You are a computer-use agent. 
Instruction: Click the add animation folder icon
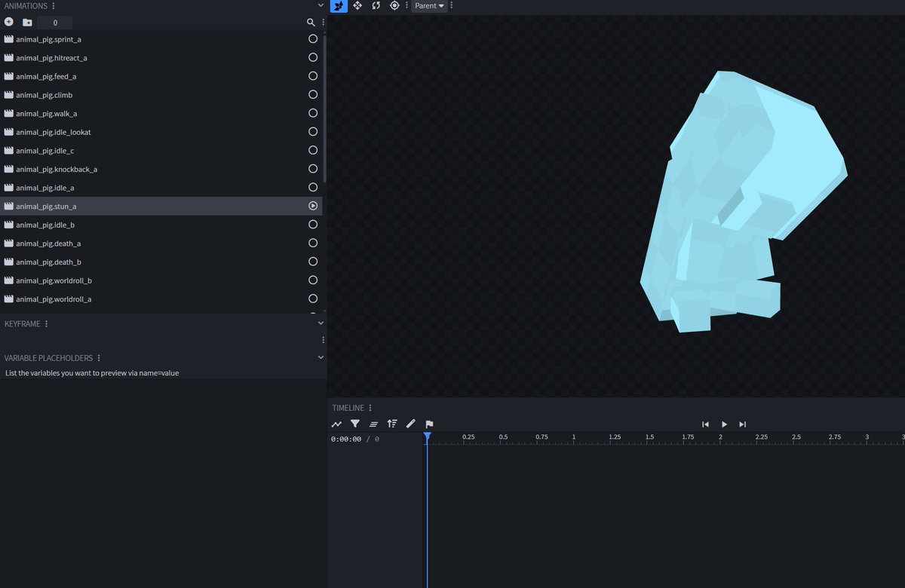[x=27, y=23]
